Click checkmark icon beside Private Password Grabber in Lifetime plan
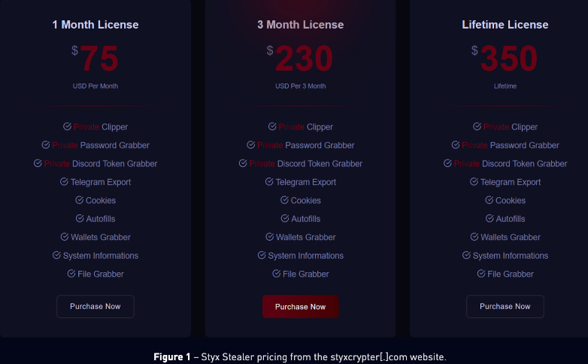This screenshot has height=364, width=588. 456,145
